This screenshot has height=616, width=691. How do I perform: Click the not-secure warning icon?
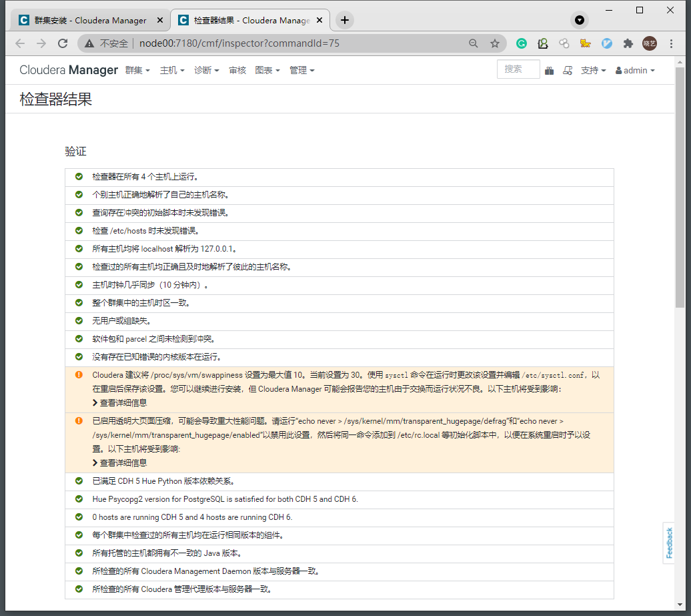[x=89, y=43]
